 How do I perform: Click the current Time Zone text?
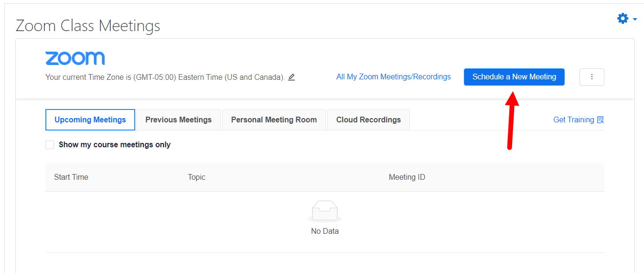165,77
